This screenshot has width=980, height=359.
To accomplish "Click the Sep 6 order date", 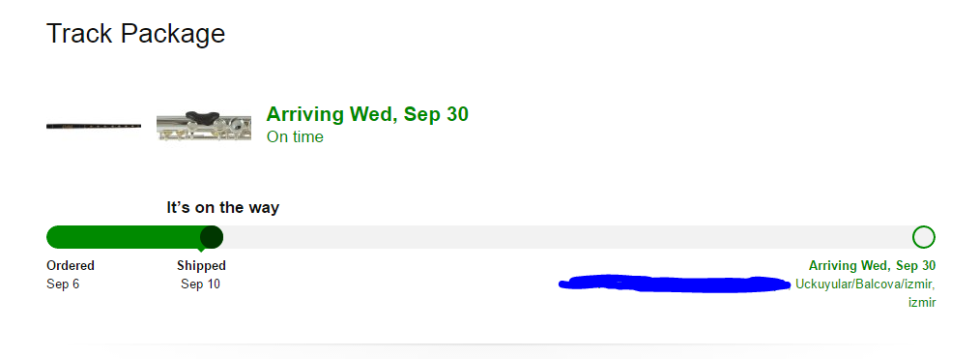I will point(63,284).
